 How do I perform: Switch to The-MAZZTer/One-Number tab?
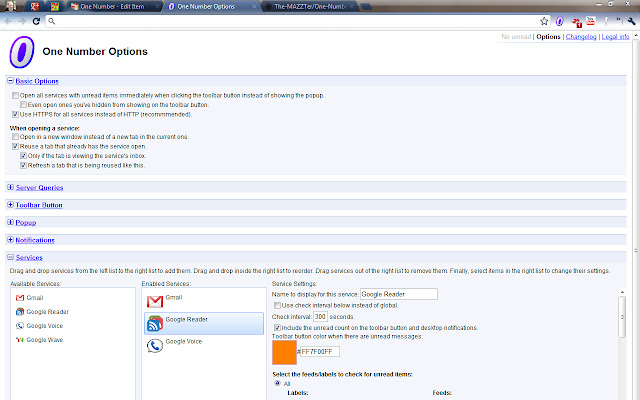pos(311,7)
